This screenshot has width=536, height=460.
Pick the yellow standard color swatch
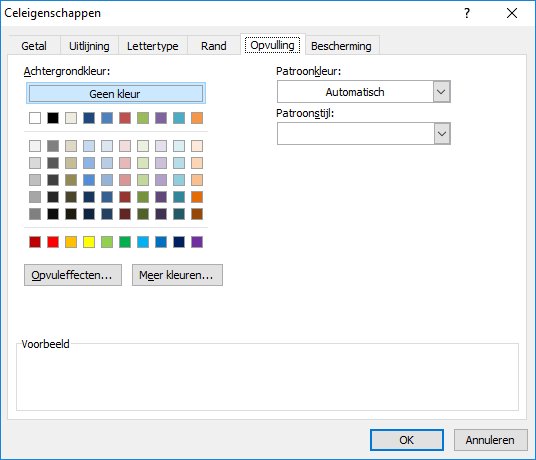point(89,242)
